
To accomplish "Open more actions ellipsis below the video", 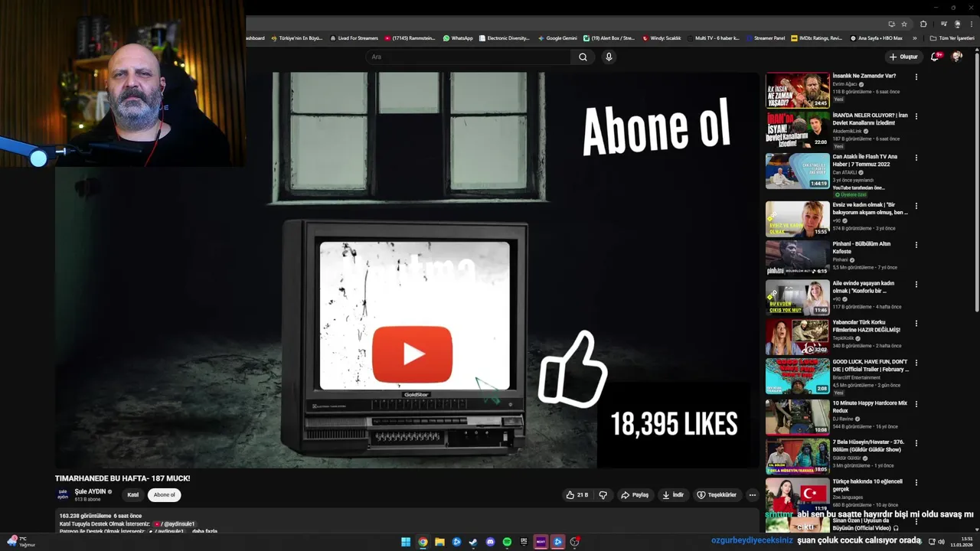I will [x=753, y=495].
